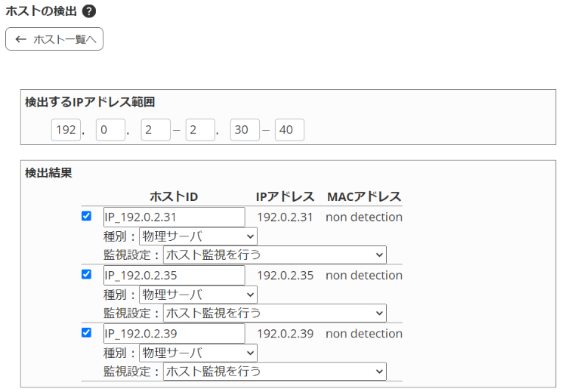
Task: Select the third octet range start field
Action: (156, 130)
